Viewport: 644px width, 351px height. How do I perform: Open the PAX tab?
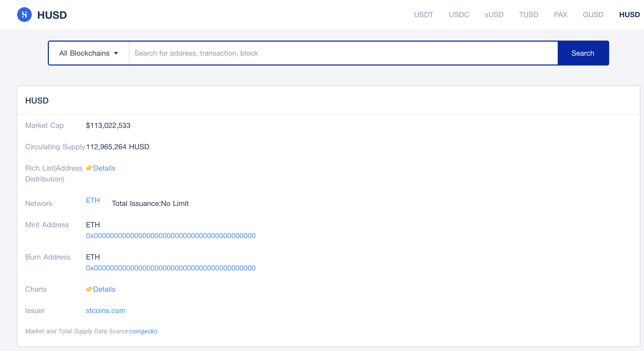click(x=561, y=15)
